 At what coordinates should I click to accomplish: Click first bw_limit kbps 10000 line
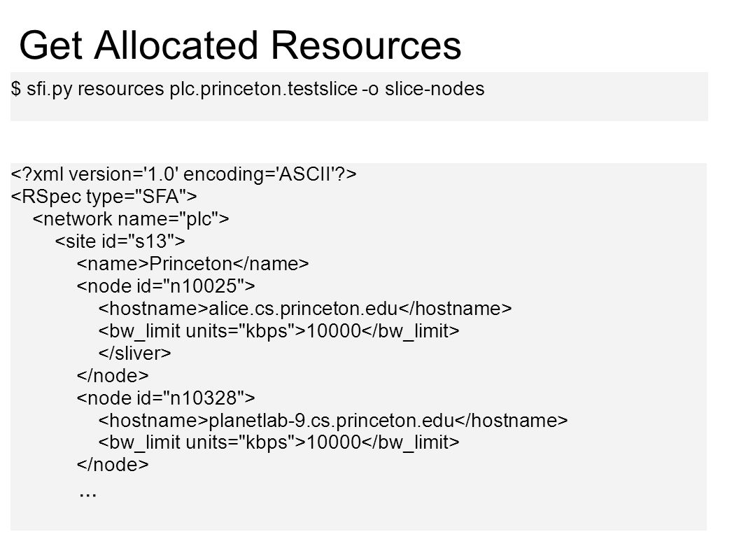(x=279, y=330)
